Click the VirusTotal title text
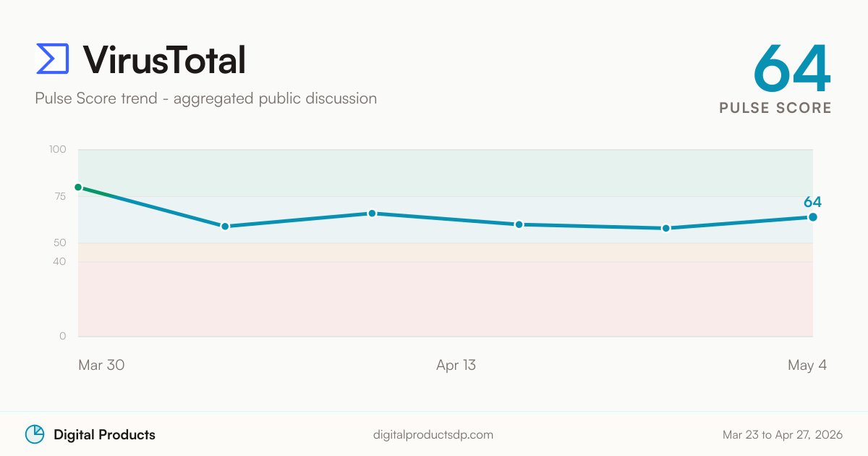 164,59
